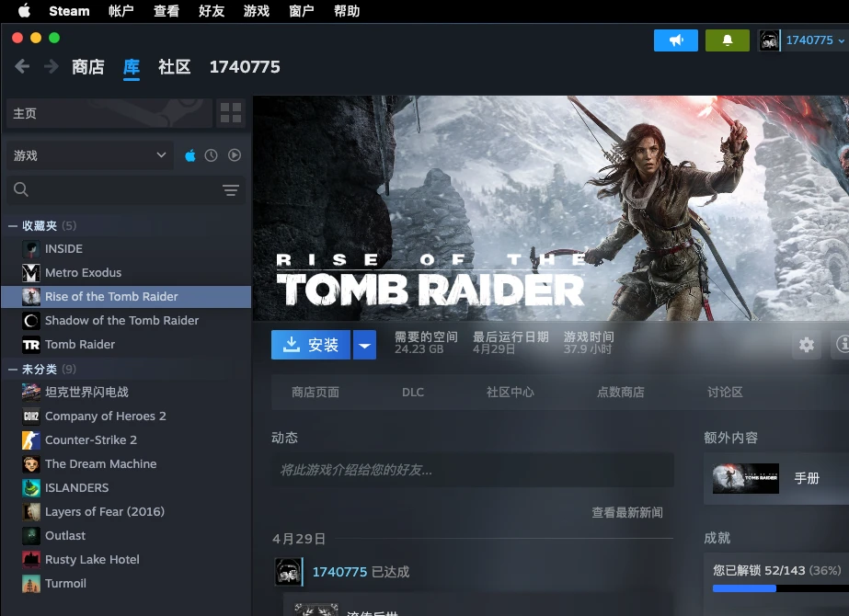The image size is (849, 616).
Task: Open the 查看最新新闻 link
Action: click(626, 512)
